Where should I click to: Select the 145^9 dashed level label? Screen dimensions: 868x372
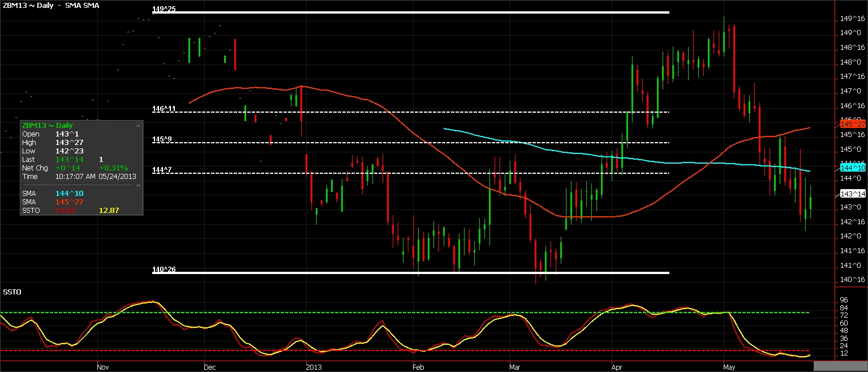point(162,139)
